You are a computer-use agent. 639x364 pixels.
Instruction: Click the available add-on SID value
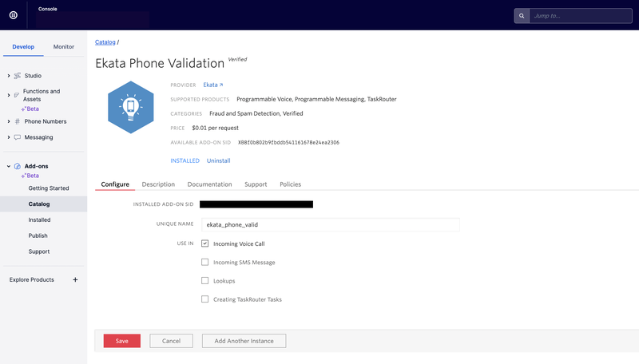click(288, 143)
